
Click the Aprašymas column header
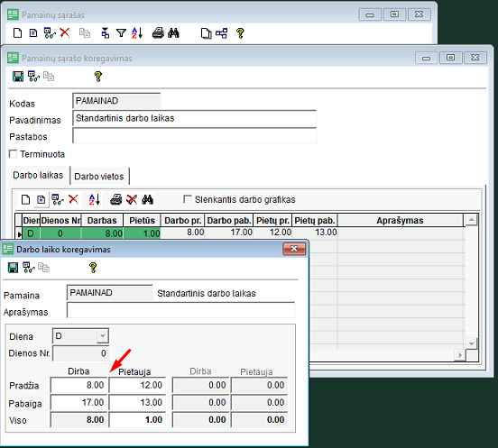[x=401, y=221]
